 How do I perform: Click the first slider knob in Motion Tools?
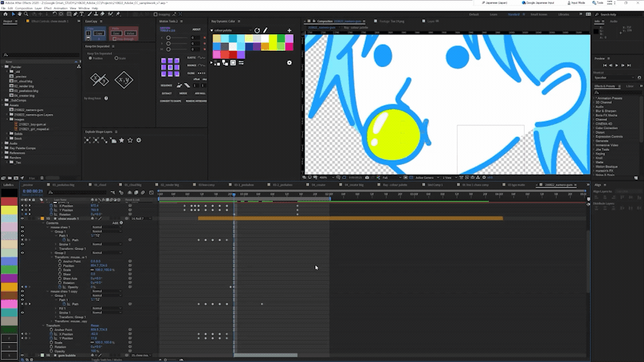[168, 38]
